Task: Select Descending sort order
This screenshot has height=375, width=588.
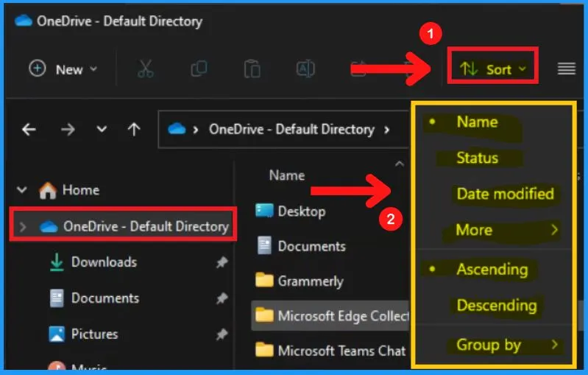Action: point(497,306)
